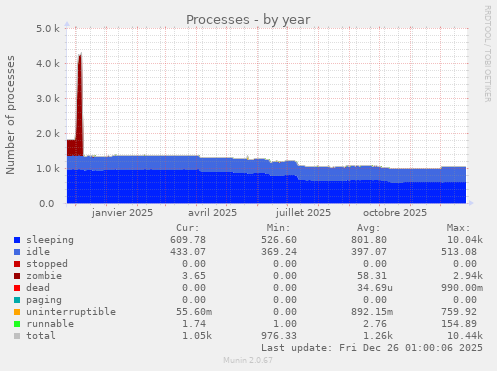The height and width of the screenshot is (371, 497).
Task: Click idle average value 397.07
Action: 369,252
